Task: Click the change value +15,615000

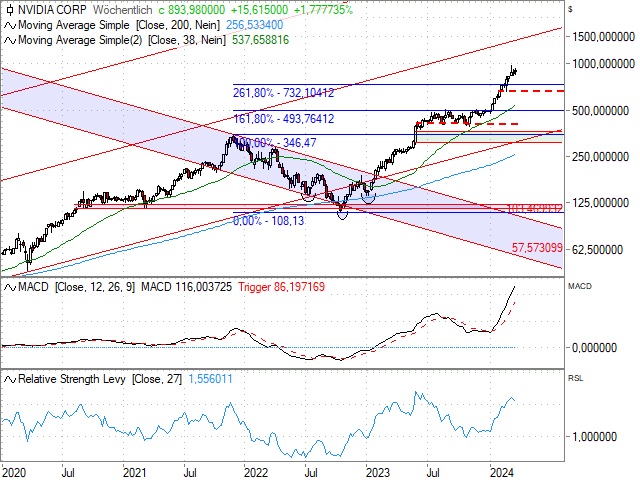Action: pyautogui.click(x=258, y=10)
